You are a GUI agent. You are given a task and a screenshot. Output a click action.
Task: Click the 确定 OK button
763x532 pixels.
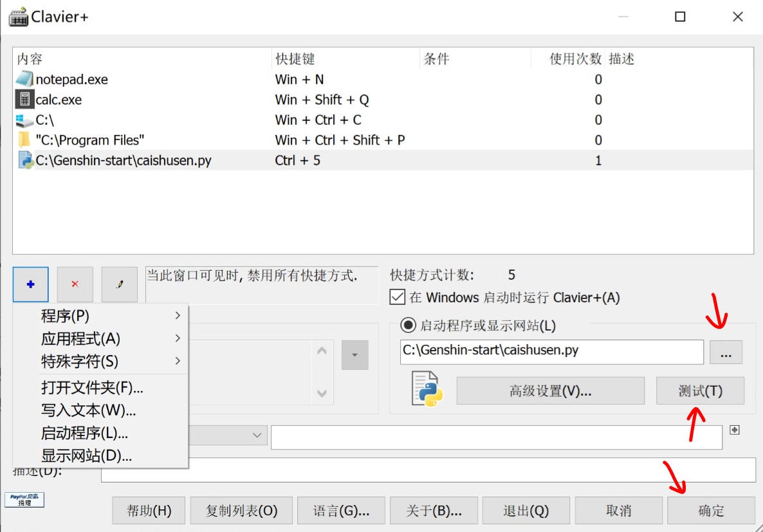coord(711,511)
